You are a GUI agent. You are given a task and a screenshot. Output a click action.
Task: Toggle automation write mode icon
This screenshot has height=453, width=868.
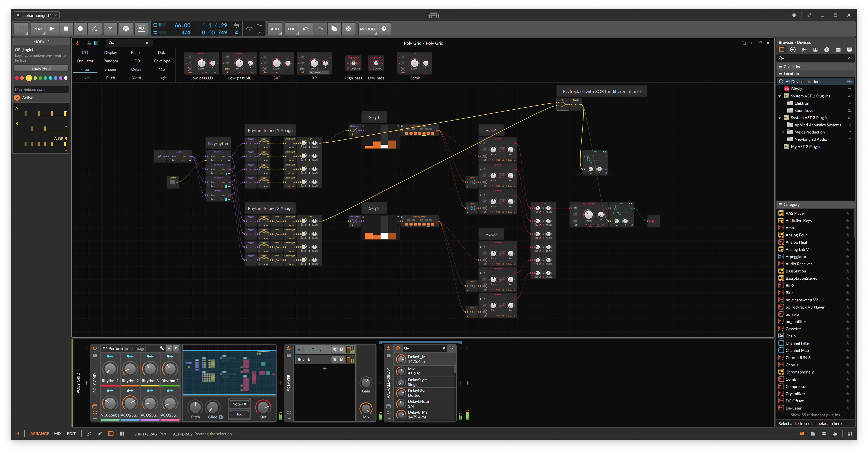95,29
